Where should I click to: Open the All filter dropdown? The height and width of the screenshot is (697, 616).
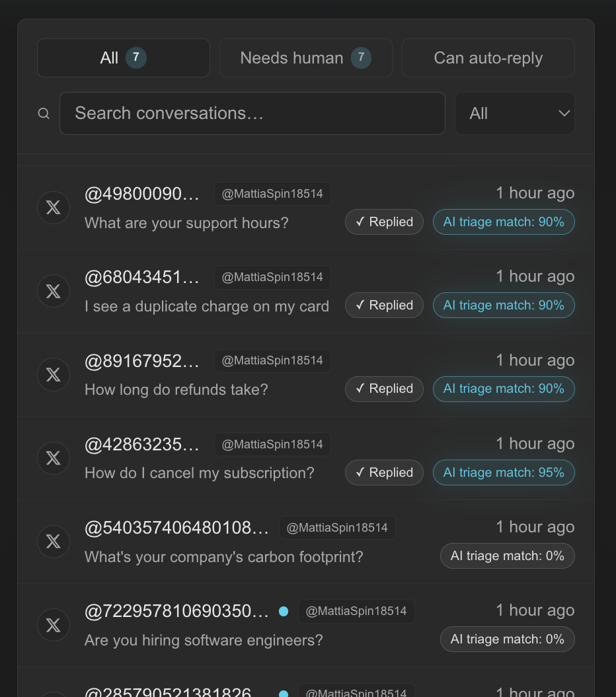click(514, 114)
